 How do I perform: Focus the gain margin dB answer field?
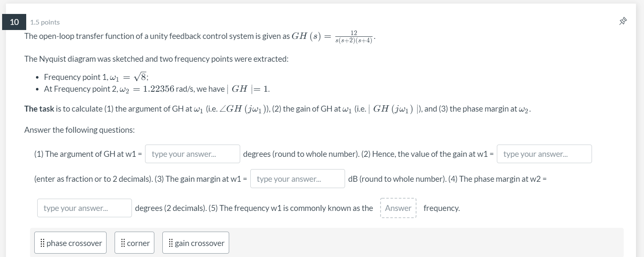pos(297,179)
